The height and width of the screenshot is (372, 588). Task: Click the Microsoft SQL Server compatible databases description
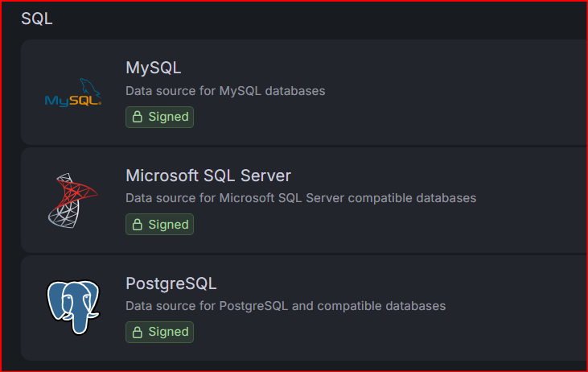point(301,198)
